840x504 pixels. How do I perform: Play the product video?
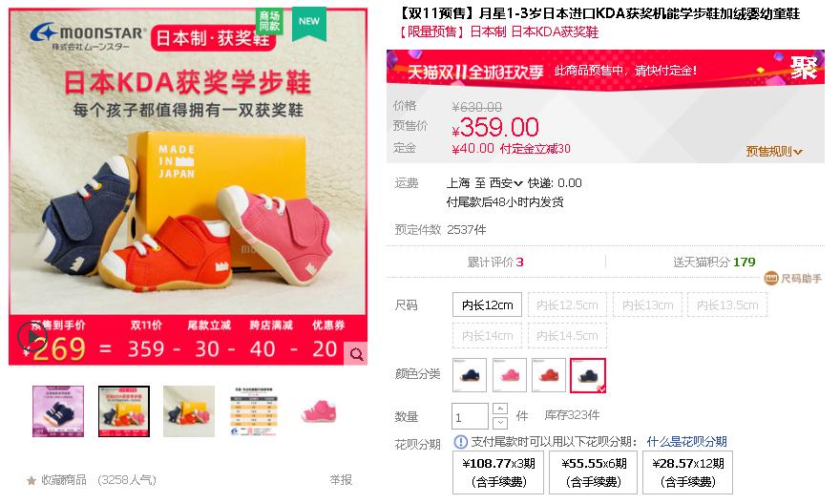pyautogui.click(x=32, y=337)
